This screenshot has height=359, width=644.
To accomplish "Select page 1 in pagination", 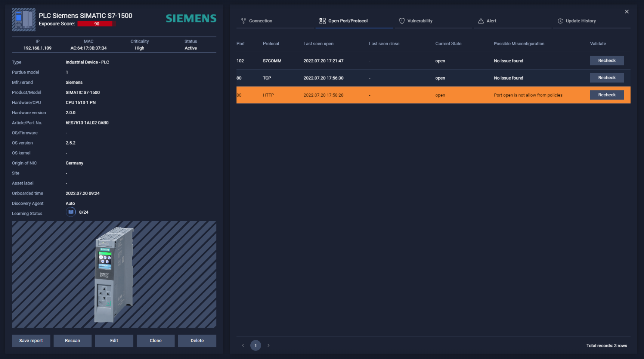I will 256,345.
